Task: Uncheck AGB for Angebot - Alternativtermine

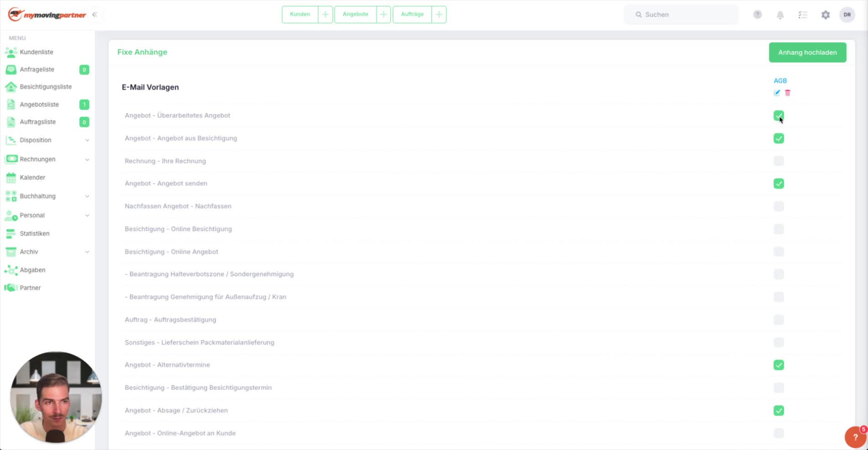Action: 779,365
